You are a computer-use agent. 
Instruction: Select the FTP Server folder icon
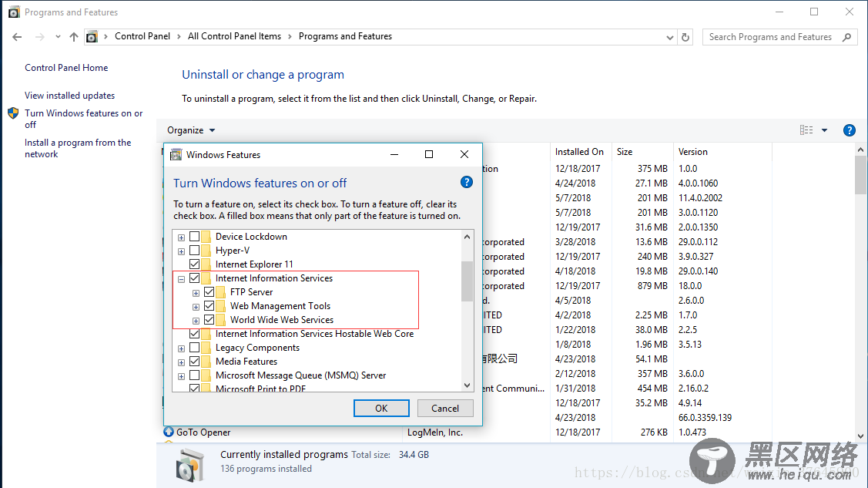[220, 292]
